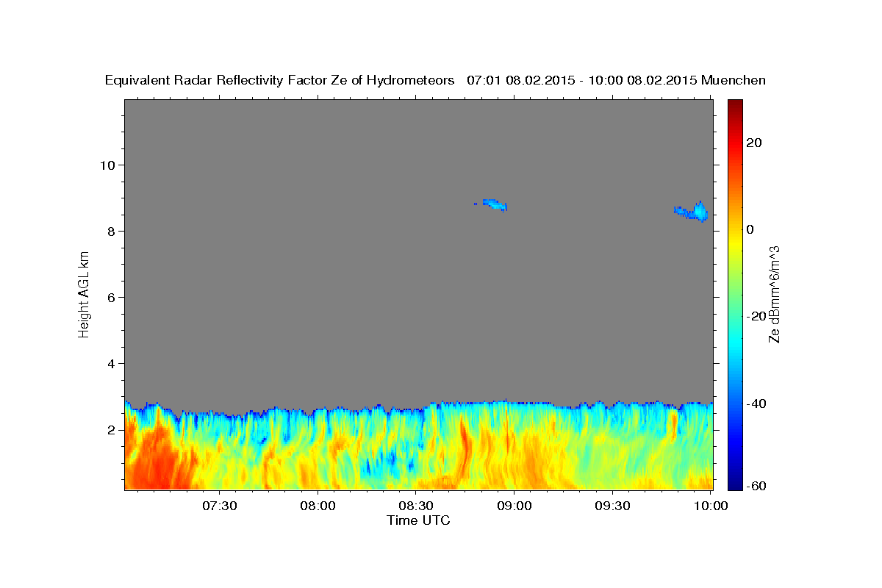Click the high cloud echo near 09:55
This screenshot has height=588, width=882.
[692, 212]
